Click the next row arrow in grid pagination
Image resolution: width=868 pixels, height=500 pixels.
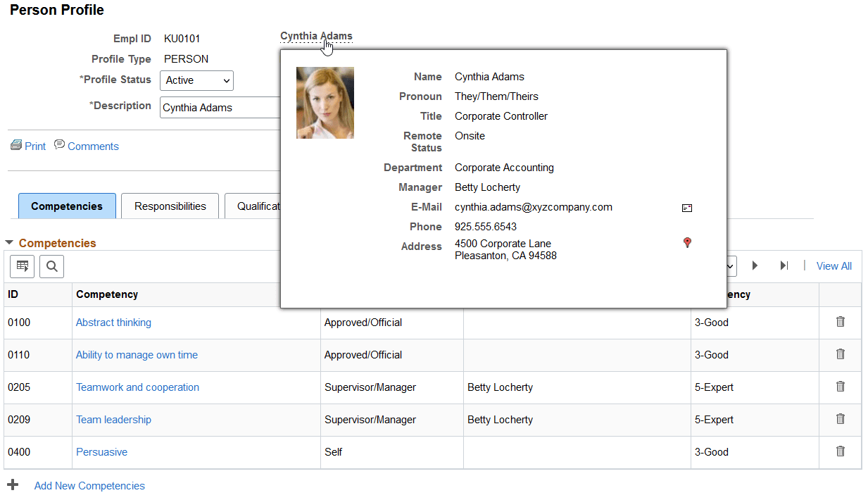point(755,265)
